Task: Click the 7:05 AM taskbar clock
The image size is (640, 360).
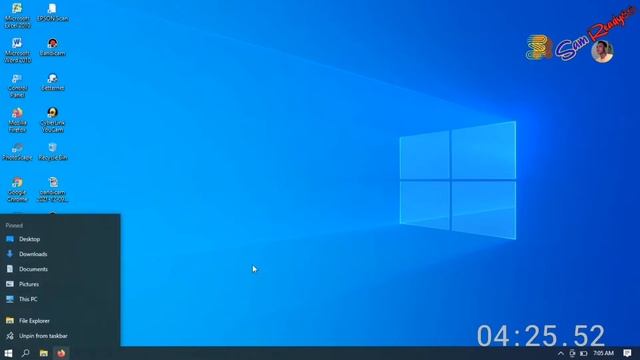Action: coord(603,353)
